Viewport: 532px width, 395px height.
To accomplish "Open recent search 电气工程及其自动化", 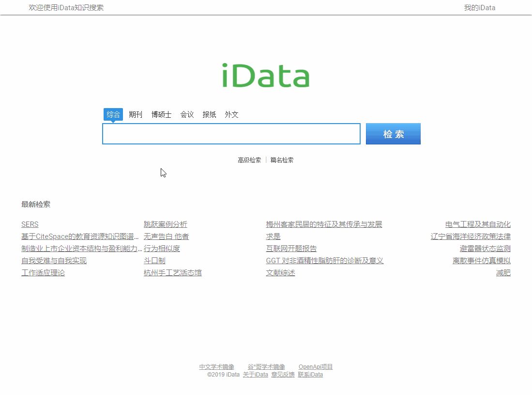I will coord(478,224).
